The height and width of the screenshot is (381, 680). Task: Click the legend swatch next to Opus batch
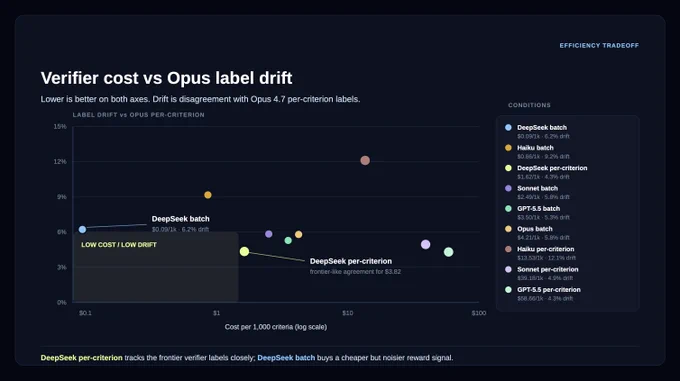[x=508, y=229]
